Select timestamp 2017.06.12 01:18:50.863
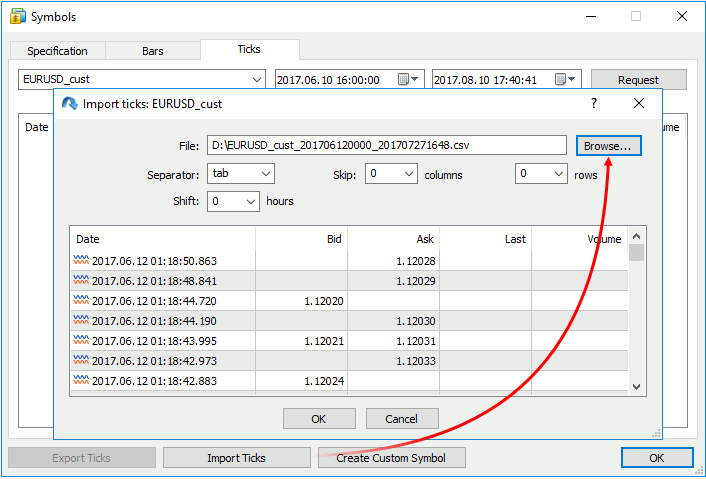The width and height of the screenshot is (706, 479). (x=154, y=261)
